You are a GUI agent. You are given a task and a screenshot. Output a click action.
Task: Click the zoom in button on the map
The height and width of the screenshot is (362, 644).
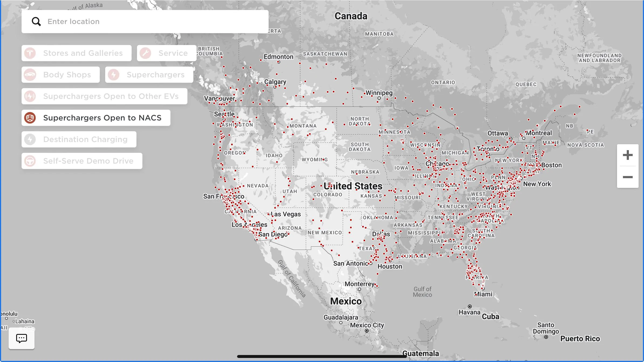pos(628,154)
